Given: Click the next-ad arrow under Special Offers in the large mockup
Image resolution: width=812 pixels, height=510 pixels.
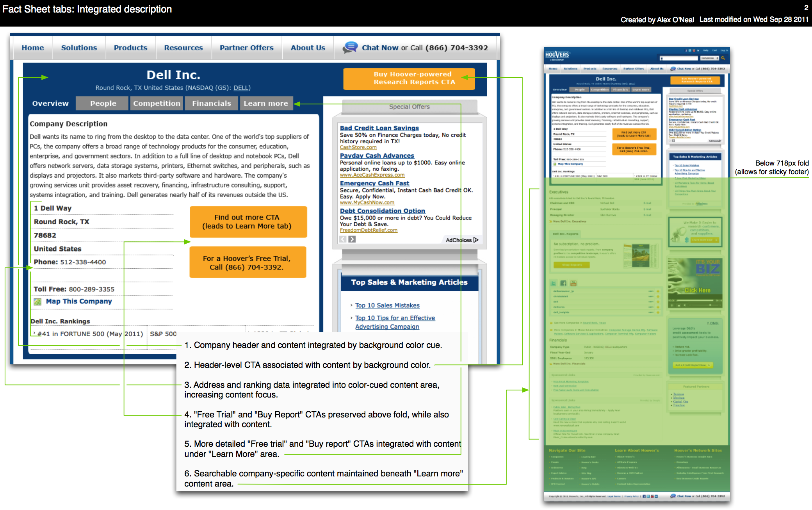Looking at the screenshot, I should click(352, 239).
